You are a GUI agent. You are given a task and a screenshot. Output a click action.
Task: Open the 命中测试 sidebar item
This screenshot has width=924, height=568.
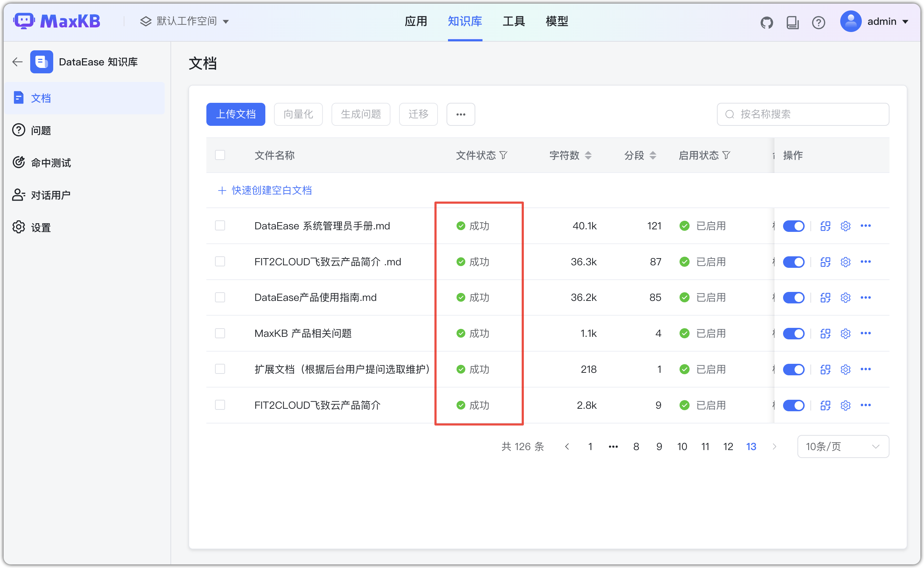coord(84,162)
